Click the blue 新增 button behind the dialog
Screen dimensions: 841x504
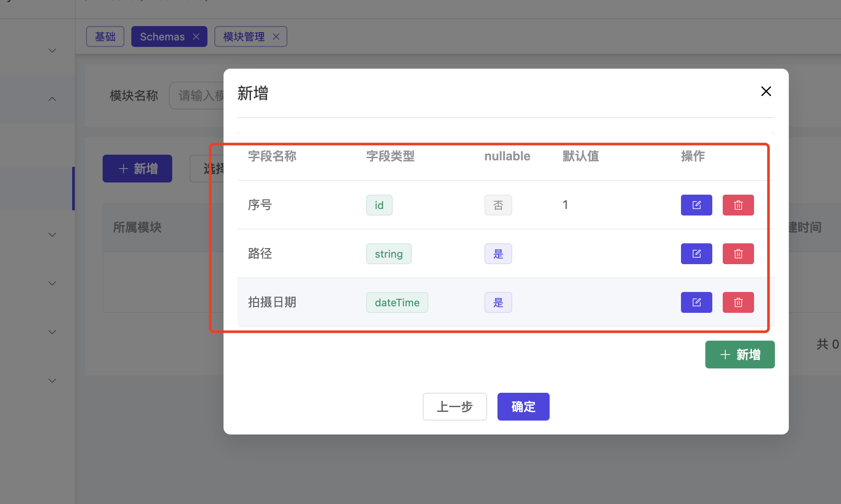click(137, 169)
